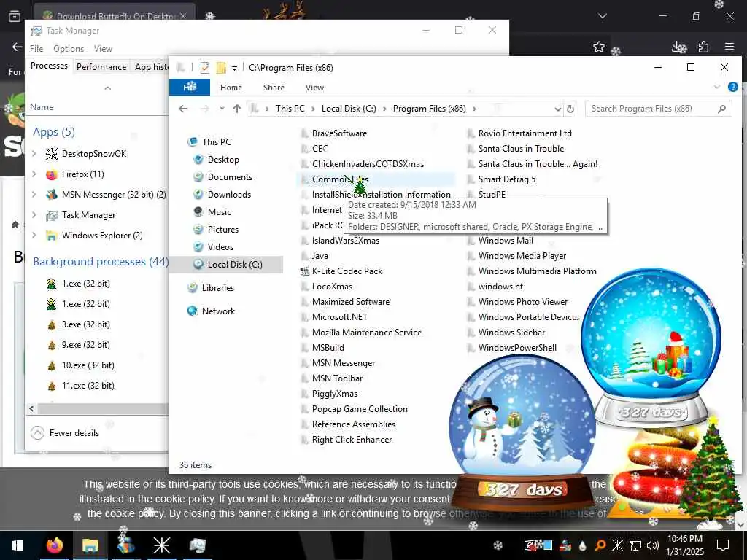
Task: Click the Properties checkmark icon in quick access toolbar
Action: [205, 68]
